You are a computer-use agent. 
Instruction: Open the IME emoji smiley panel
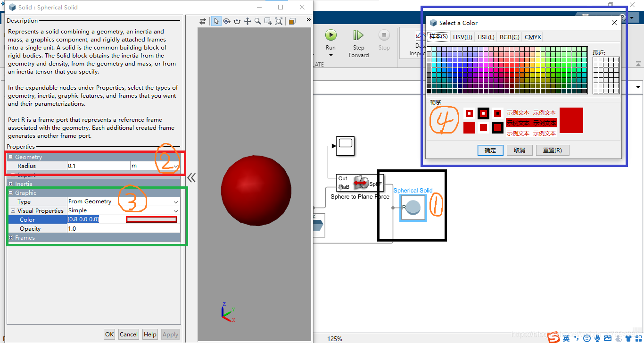(587, 338)
